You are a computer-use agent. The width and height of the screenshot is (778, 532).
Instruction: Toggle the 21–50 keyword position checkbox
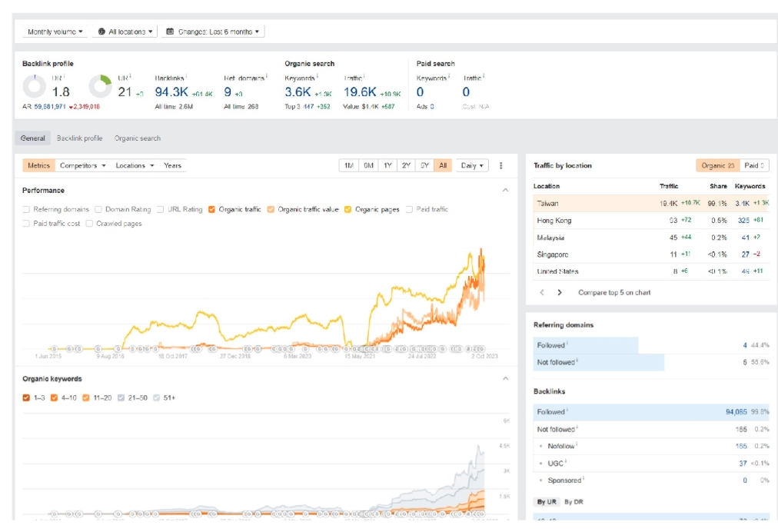[x=121, y=397]
